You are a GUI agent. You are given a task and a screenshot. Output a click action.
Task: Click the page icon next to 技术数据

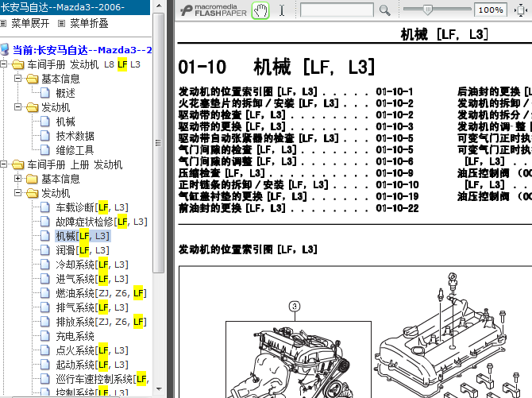(44, 136)
